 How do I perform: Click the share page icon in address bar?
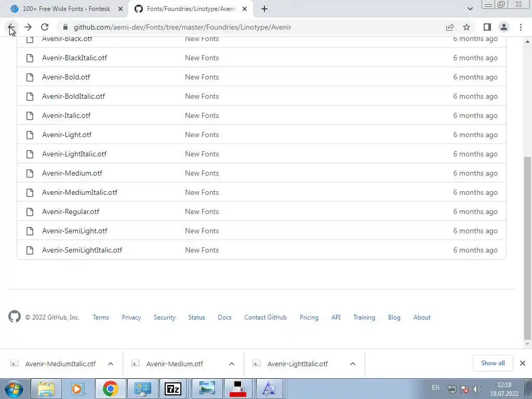point(450,27)
